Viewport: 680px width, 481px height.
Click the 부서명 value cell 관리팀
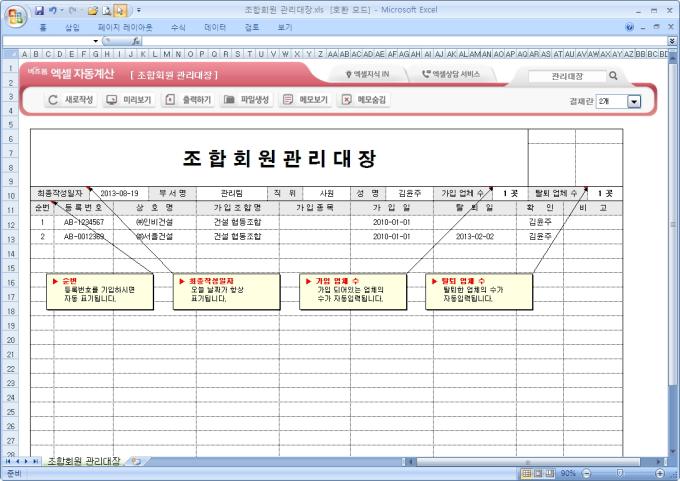tap(232, 193)
